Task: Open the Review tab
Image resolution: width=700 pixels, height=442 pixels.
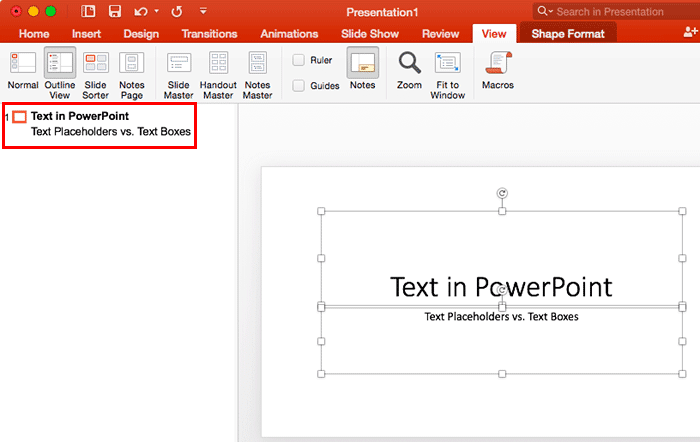Action: point(441,34)
